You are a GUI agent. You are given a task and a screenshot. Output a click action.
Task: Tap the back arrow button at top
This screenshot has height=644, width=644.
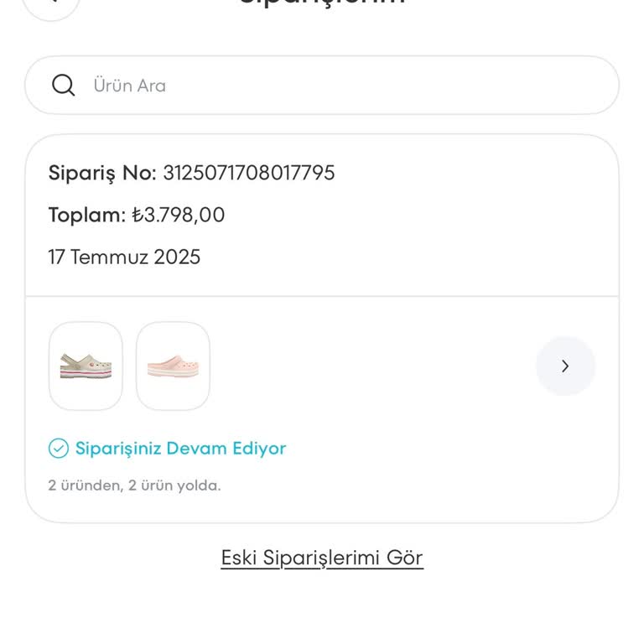pos(51,3)
